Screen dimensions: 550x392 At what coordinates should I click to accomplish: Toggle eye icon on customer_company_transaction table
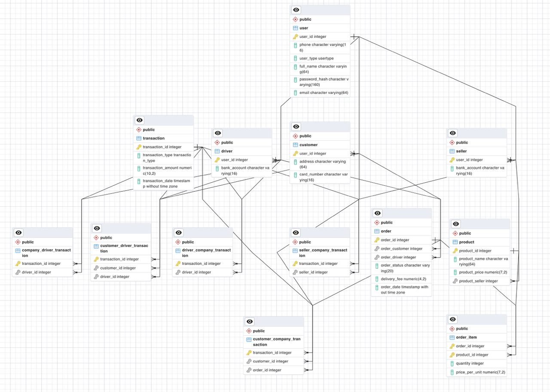[249, 322]
